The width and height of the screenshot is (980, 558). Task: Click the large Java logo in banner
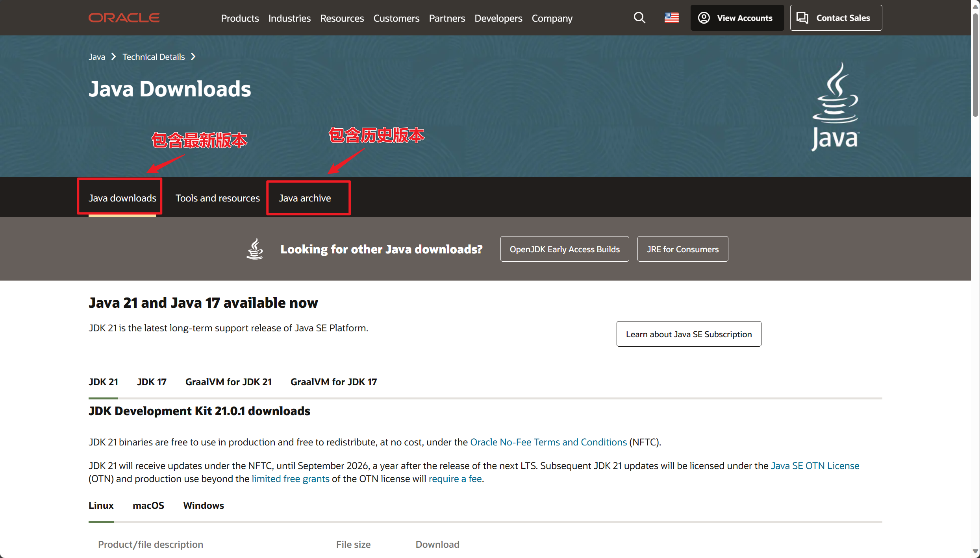pyautogui.click(x=835, y=106)
